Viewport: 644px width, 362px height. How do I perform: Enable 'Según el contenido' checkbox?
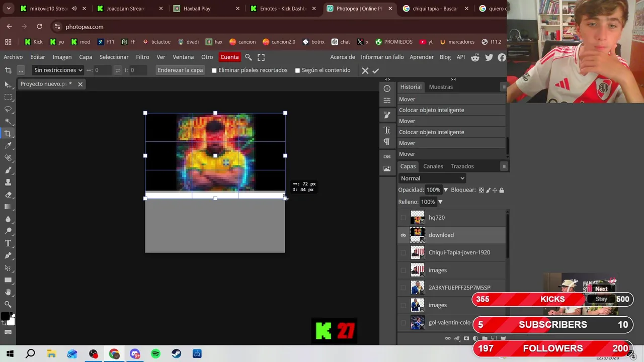point(297,70)
